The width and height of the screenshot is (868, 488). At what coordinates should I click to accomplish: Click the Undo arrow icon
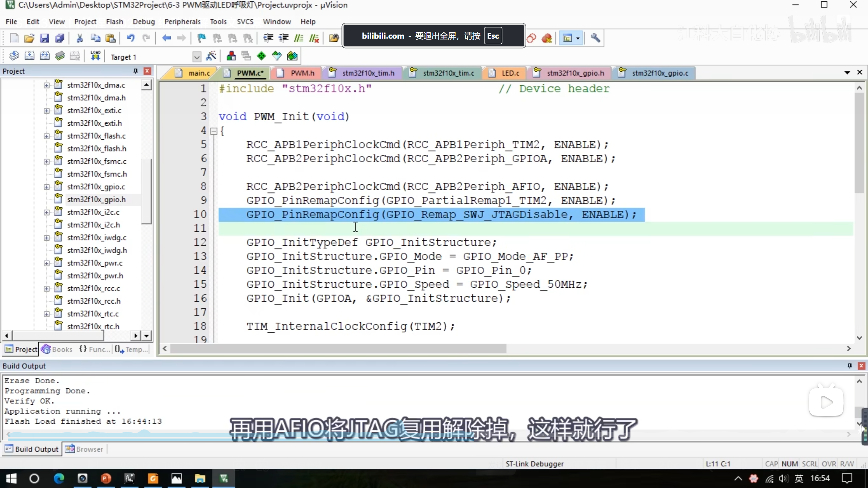(131, 38)
